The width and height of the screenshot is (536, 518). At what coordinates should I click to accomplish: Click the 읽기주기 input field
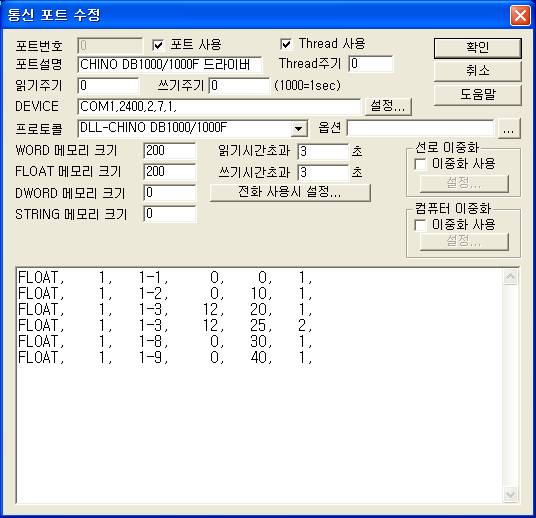click(x=108, y=86)
